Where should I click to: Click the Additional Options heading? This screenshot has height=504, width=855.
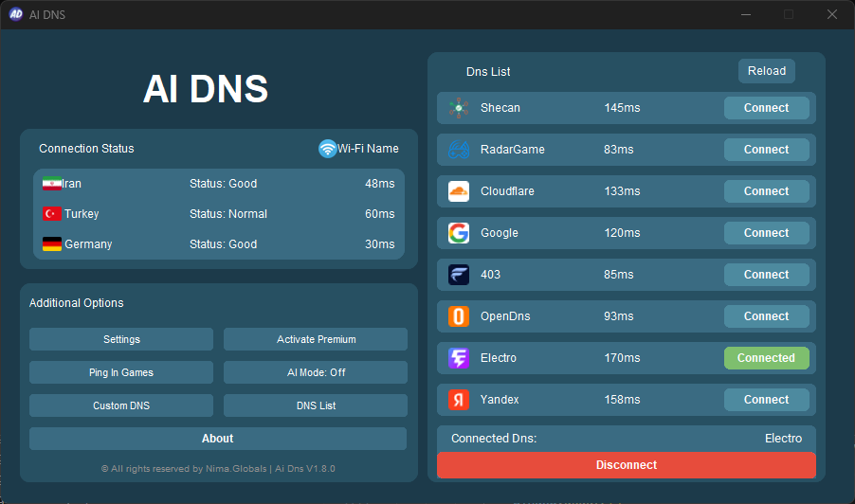coord(77,303)
